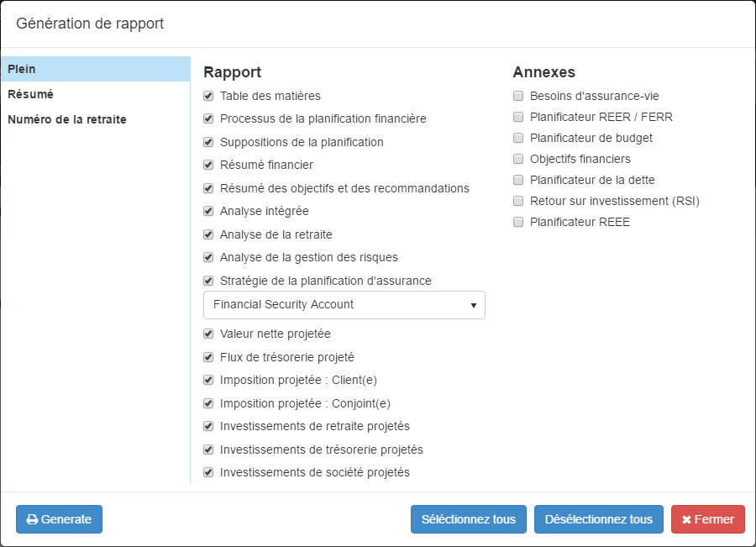756x547 pixels.
Task: Uncheck Résumé financier checkbox
Action: point(208,165)
